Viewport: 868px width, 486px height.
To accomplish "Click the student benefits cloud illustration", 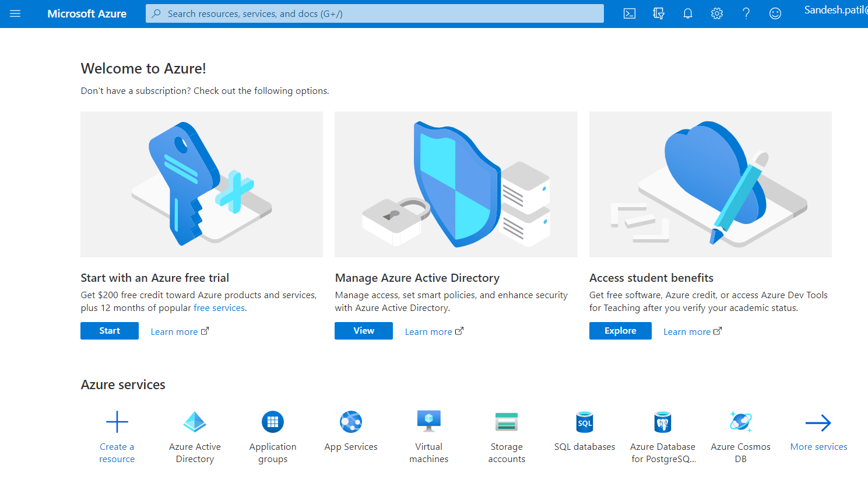I will click(x=711, y=184).
